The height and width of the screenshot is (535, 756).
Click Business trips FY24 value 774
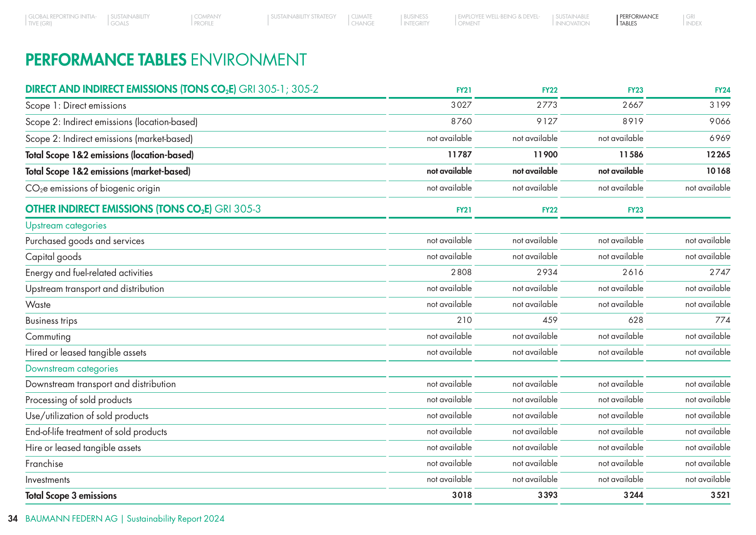pyautogui.click(x=722, y=320)
